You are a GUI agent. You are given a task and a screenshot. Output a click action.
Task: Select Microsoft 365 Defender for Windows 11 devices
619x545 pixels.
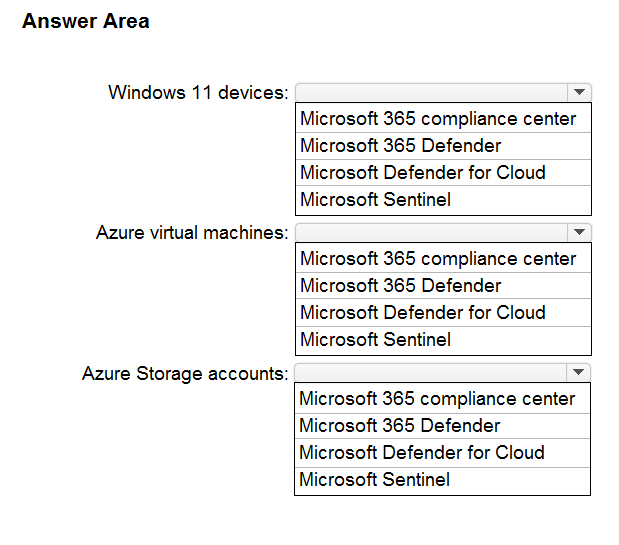[x=443, y=146]
